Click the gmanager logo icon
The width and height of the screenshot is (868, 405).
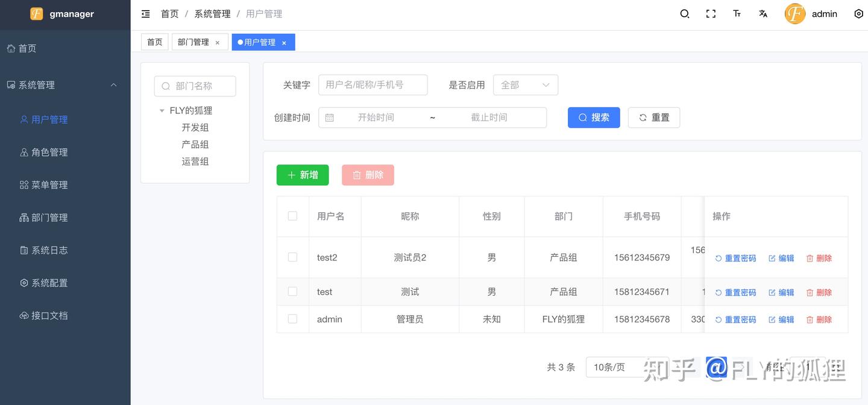(37, 13)
